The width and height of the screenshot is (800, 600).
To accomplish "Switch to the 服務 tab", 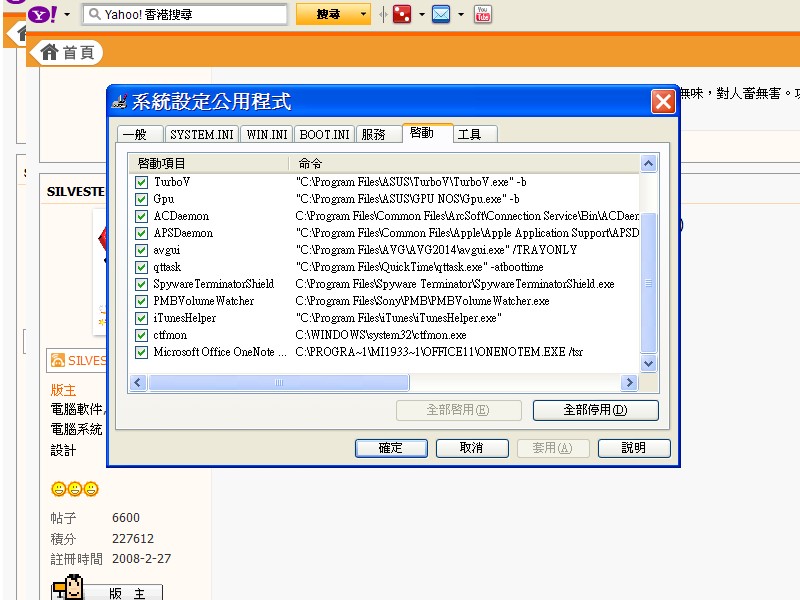I will point(373,134).
